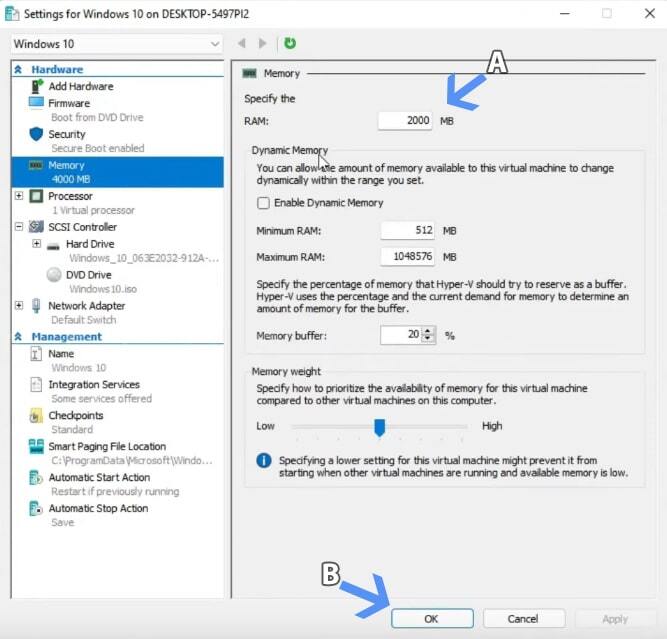
Task: Click the Firmware monitor icon
Action: coord(36,103)
